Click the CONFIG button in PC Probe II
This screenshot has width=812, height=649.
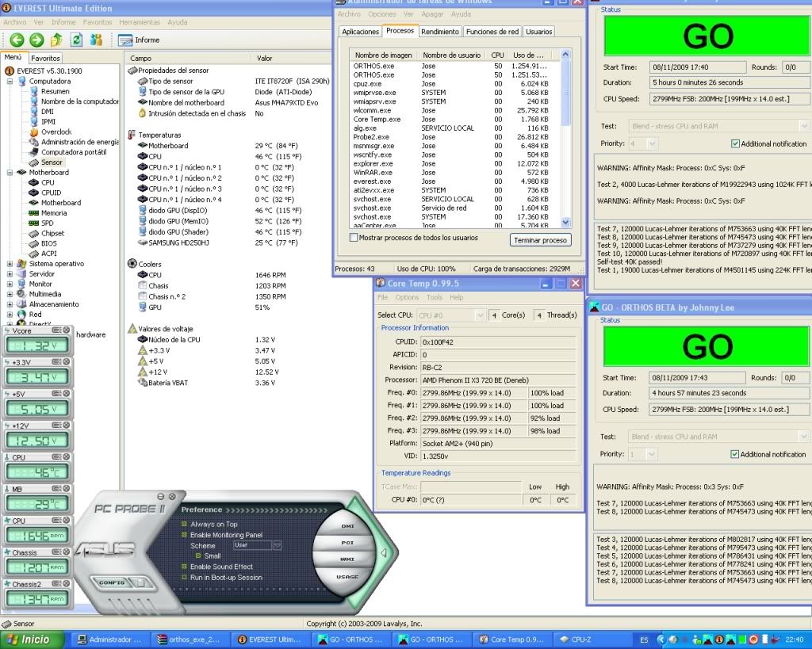(111, 582)
